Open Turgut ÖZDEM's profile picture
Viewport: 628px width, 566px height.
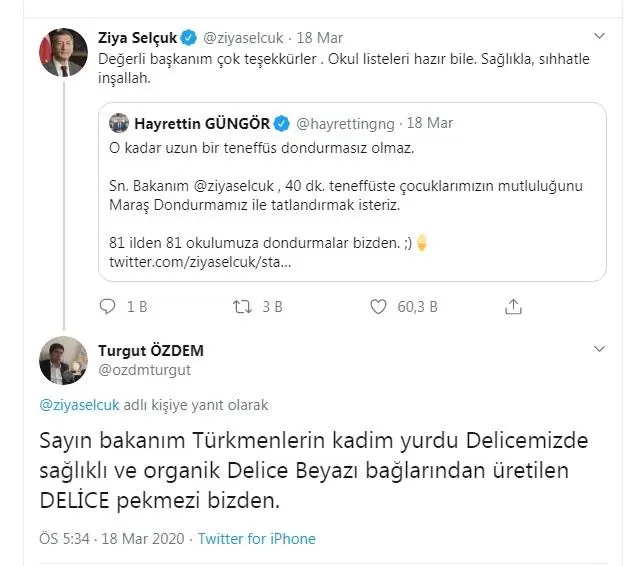62,360
